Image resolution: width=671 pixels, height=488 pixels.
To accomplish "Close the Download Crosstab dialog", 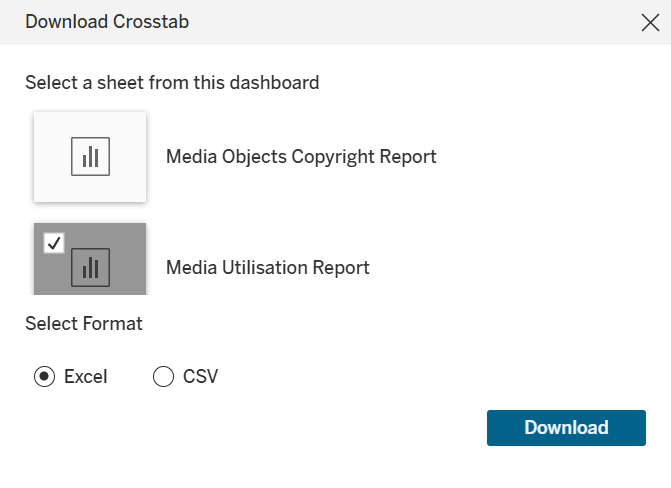I will coord(650,23).
